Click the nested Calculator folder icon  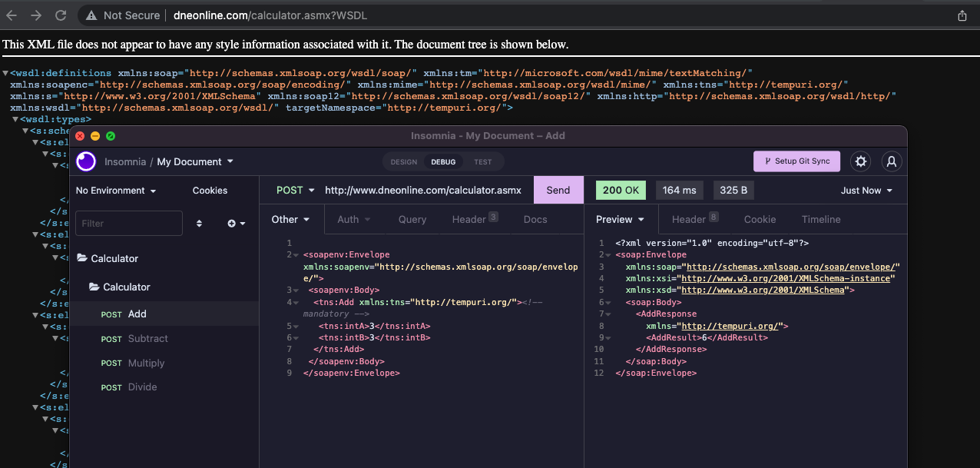tap(94, 287)
